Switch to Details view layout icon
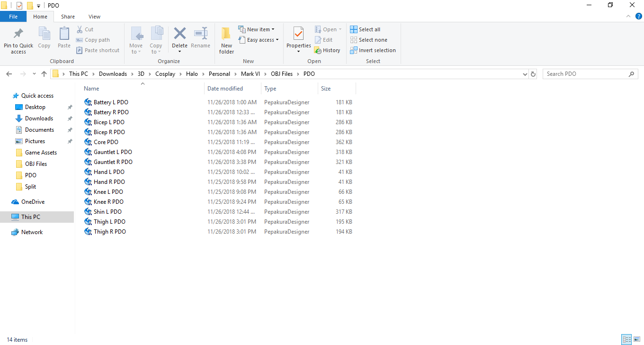The image size is (644, 345). pyautogui.click(x=626, y=339)
